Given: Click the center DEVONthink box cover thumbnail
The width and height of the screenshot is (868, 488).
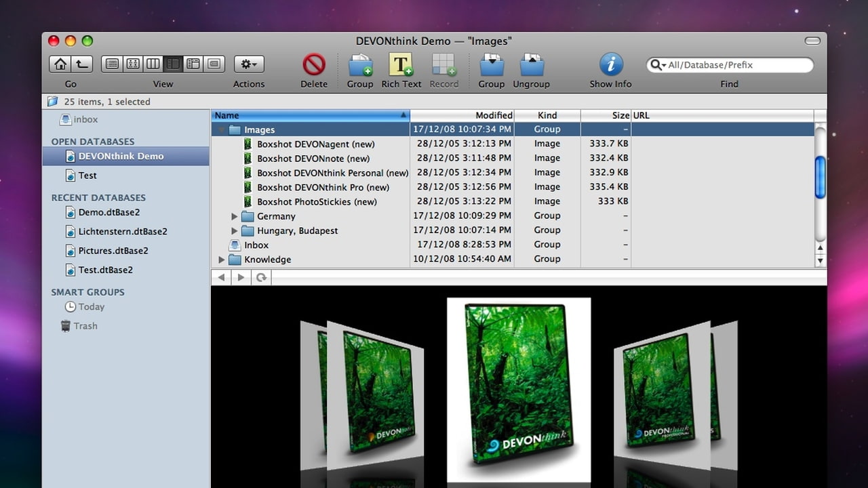Looking at the screenshot, I should click(519, 389).
